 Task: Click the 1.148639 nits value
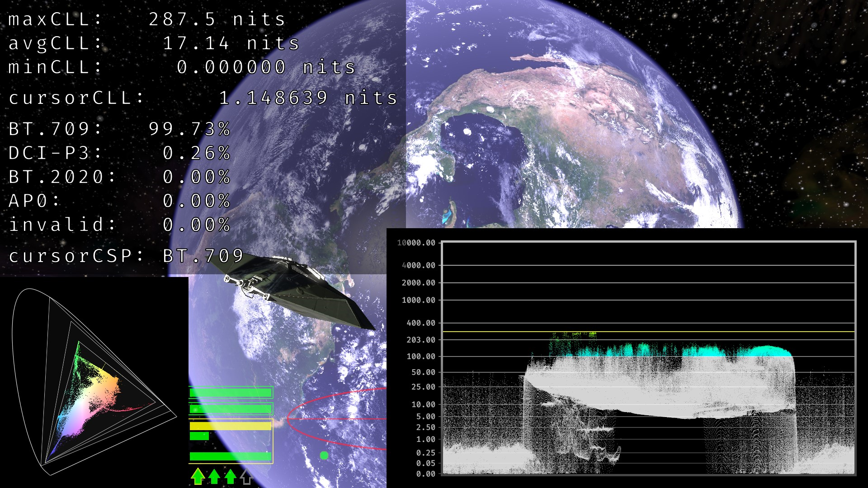(308, 98)
